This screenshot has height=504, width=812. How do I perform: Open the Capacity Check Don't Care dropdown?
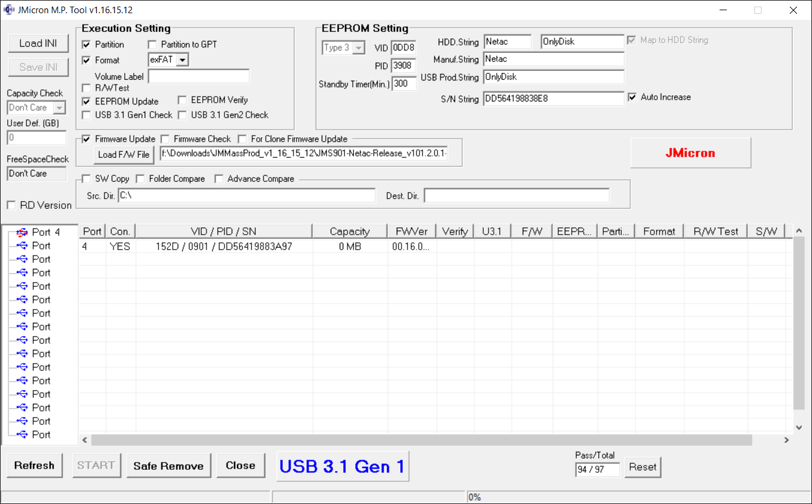pos(59,107)
